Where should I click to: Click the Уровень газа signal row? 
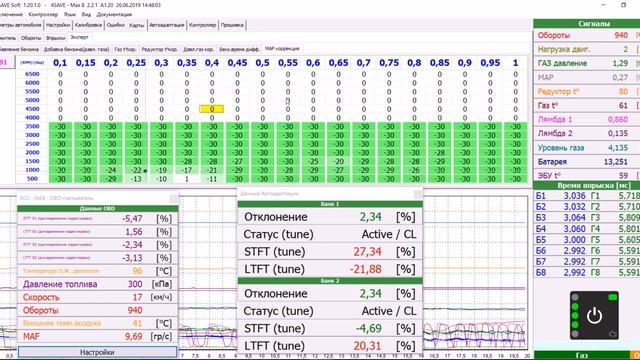tap(587, 148)
